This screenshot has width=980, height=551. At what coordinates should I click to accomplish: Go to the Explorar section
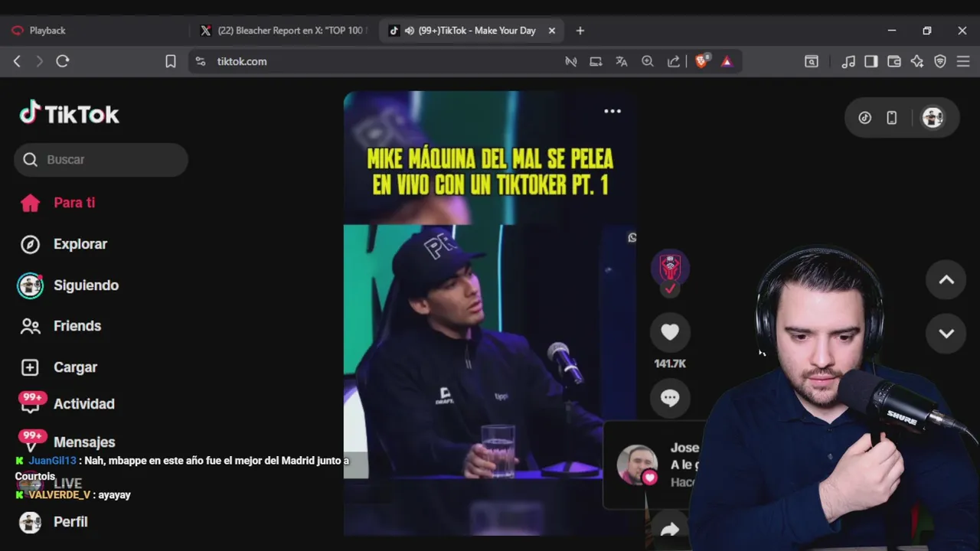[80, 244]
